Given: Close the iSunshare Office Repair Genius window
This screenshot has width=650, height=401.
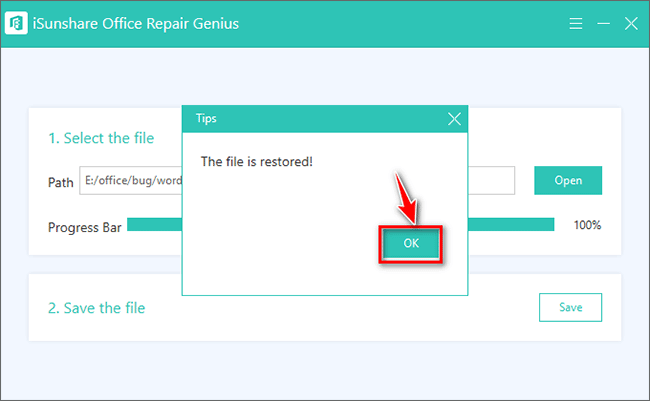Looking at the screenshot, I should click(631, 23).
